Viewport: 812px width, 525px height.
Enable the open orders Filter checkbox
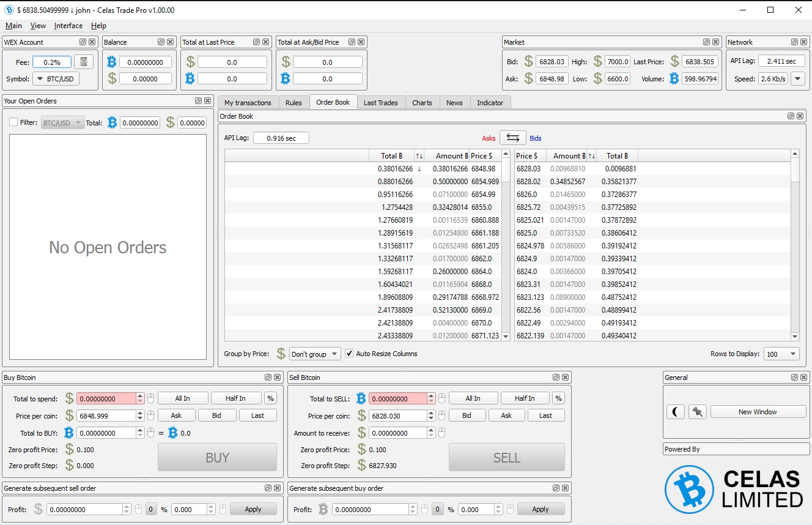[x=13, y=122]
